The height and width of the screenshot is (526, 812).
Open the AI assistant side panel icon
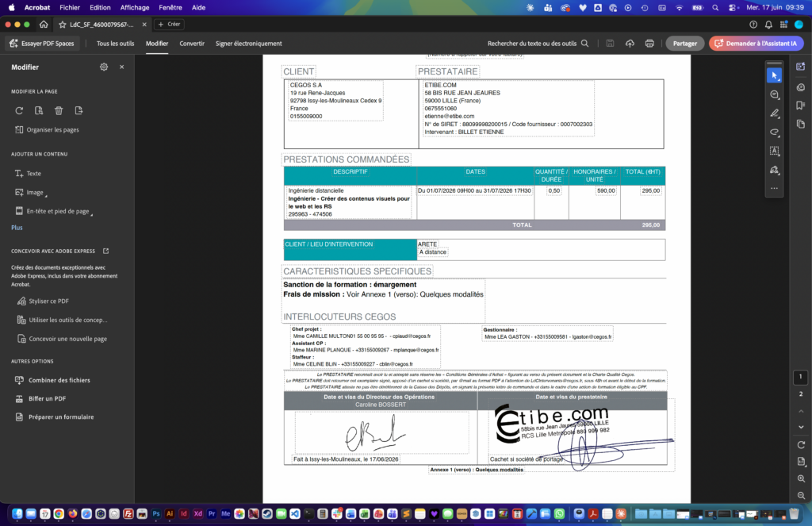pyautogui.click(x=801, y=67)
